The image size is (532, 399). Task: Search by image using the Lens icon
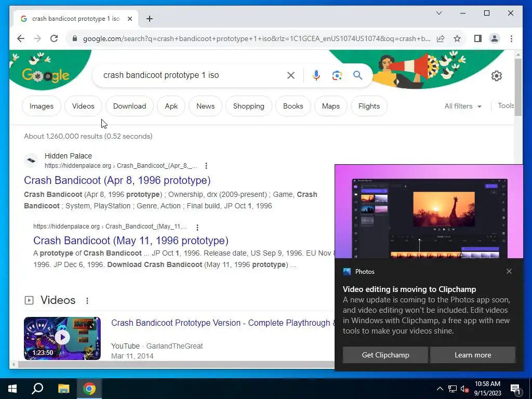(x=337, y=75)
